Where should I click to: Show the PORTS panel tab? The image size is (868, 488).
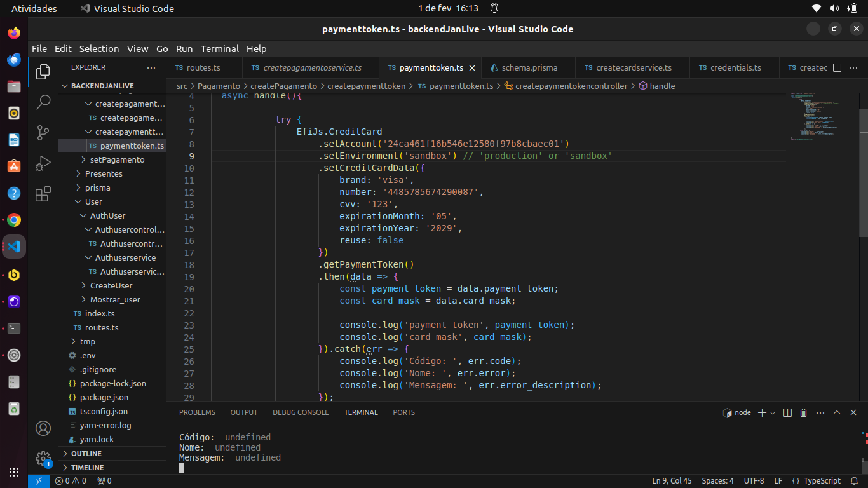(x=403, y=412)
